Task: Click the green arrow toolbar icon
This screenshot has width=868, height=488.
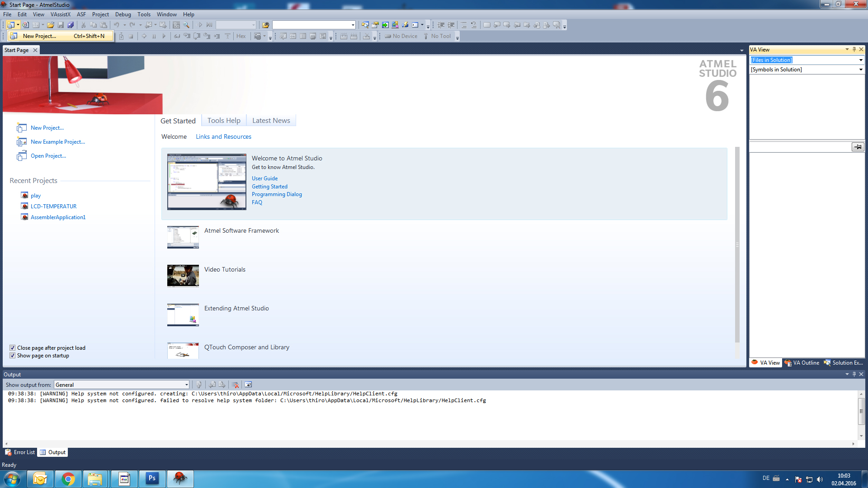Action: click(x=385, y=25)
